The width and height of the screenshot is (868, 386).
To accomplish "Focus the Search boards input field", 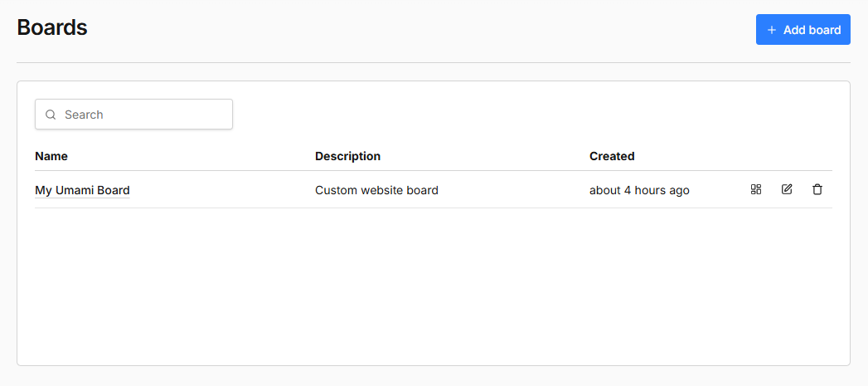I will (141, 115).
